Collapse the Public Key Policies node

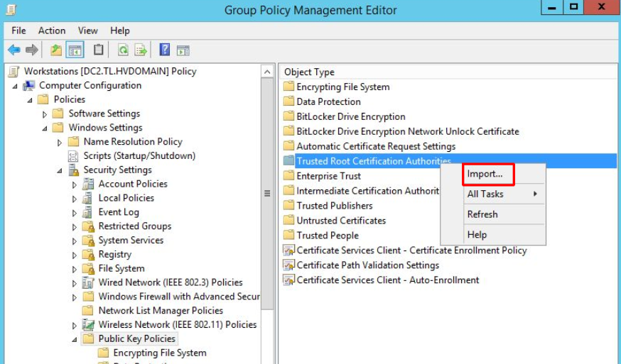click(75, 340)
